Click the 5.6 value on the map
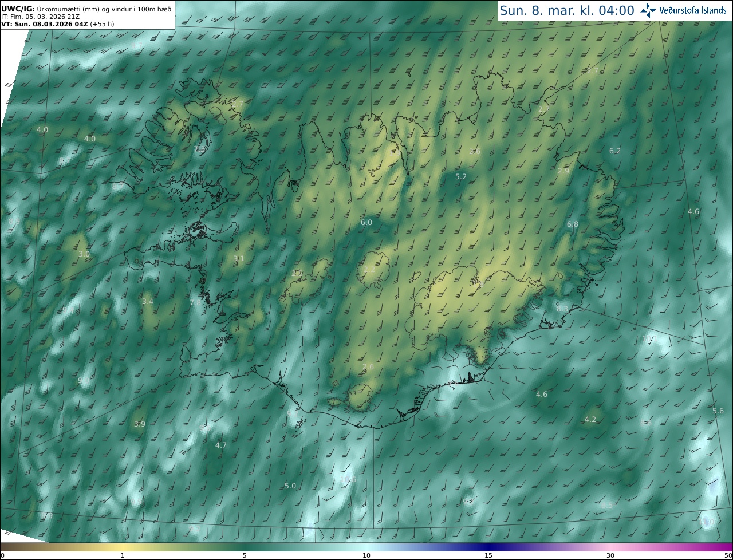733x560 pixels. 718,411
